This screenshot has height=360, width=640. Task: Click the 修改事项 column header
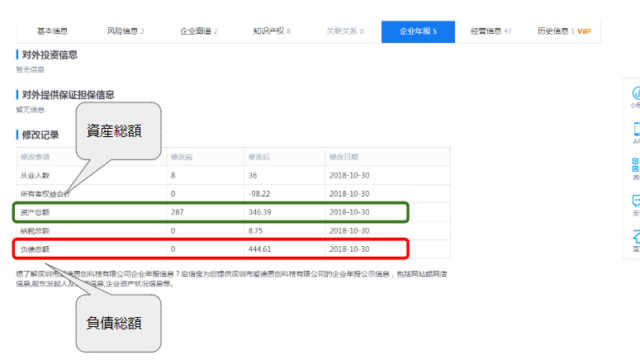(35, 157)
